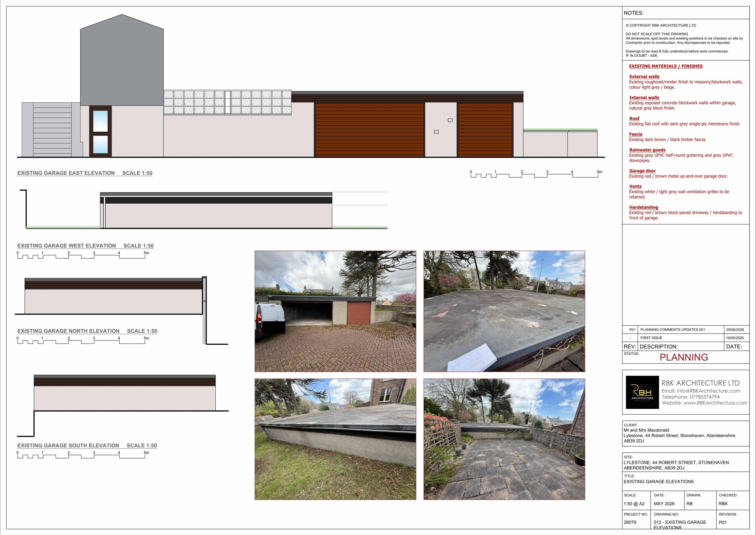Click the 'Rainwater goods' heading

647,150
